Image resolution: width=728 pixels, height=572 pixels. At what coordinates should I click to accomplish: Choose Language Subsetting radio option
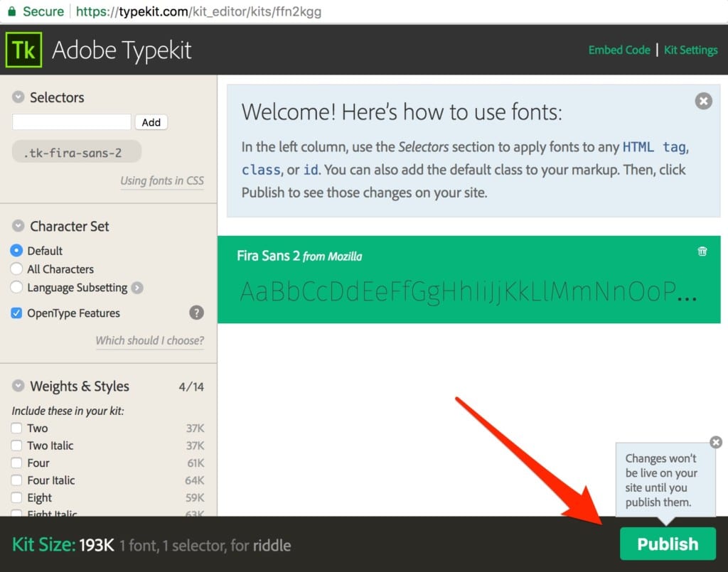tap(16, 288)
